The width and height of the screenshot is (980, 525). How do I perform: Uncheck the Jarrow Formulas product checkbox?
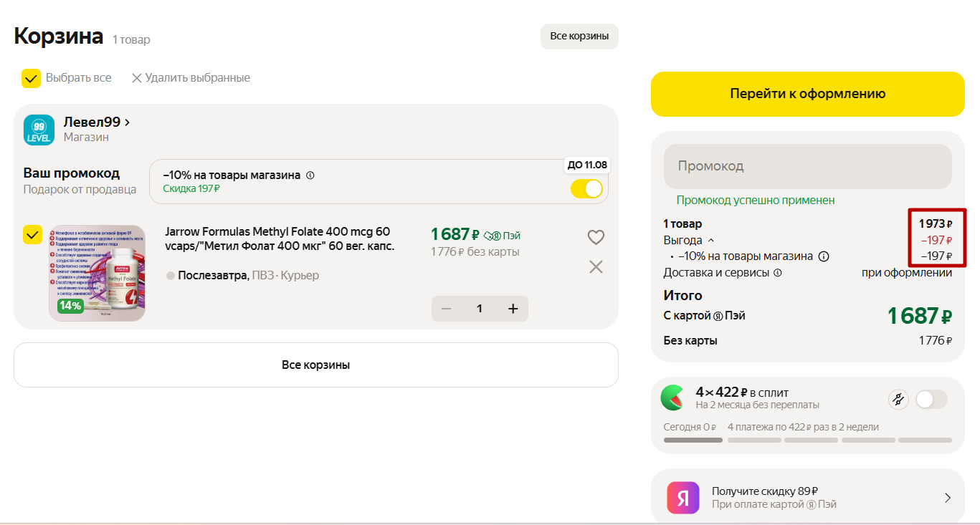click(x=32, y=234)
